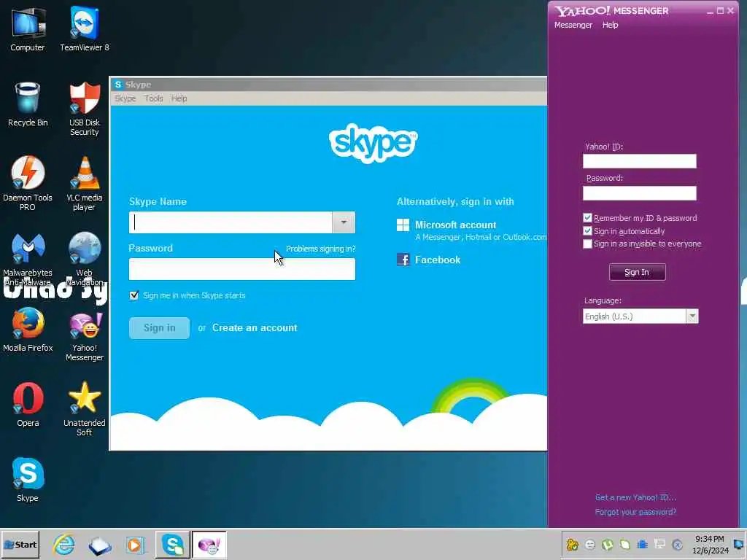Open the Help menu in Yahoo Messenger
Image resolution: width=747 pixels, height=560 pixels.
[610, 25]
